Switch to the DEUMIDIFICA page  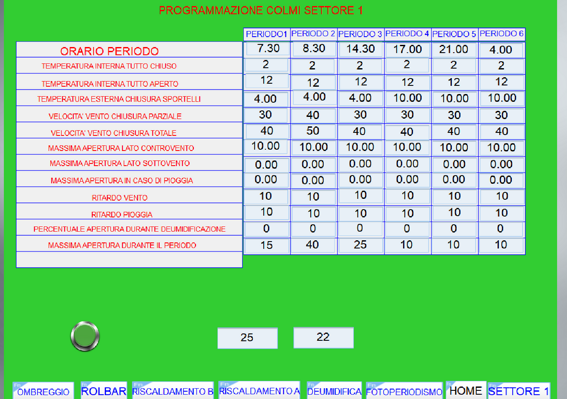point(334,391)
